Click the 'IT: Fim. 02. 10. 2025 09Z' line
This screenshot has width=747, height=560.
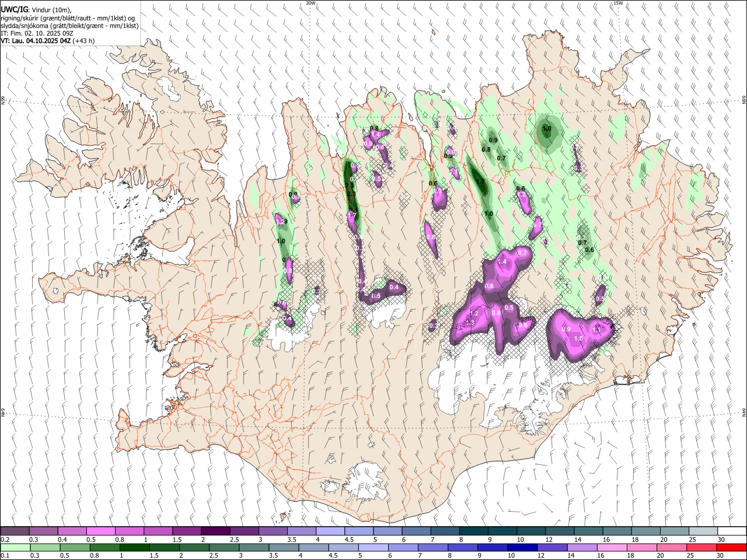click(x=37, y=33)
